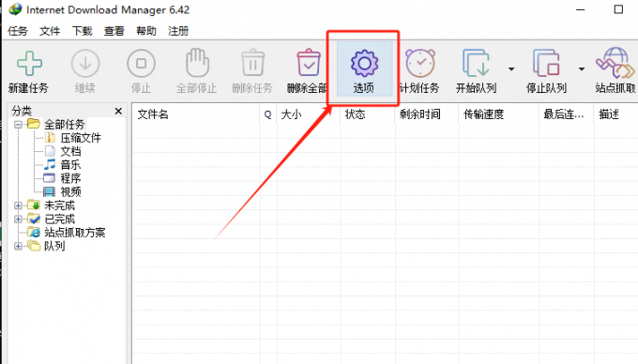Click the 删除全部 checked trash icon
Screen dimensions: 638x364
click(309, 63)
